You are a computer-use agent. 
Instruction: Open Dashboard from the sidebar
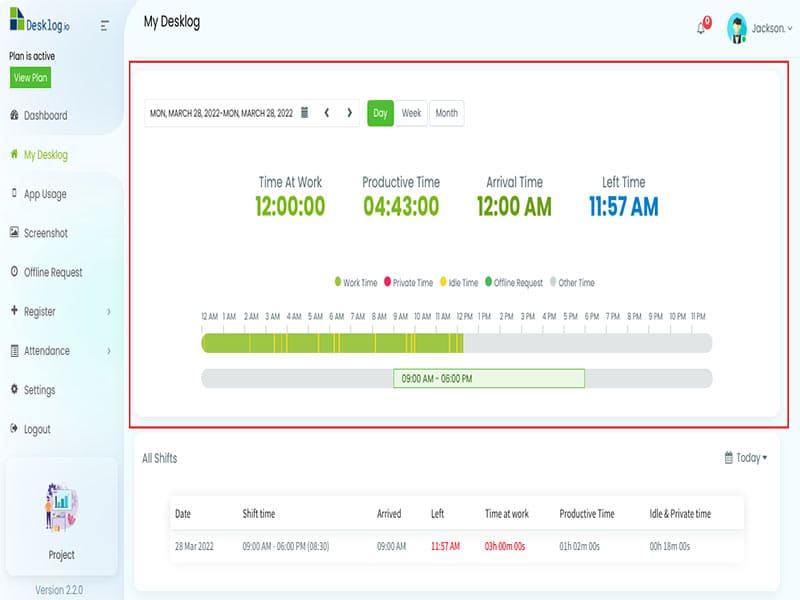click(45, 116)
